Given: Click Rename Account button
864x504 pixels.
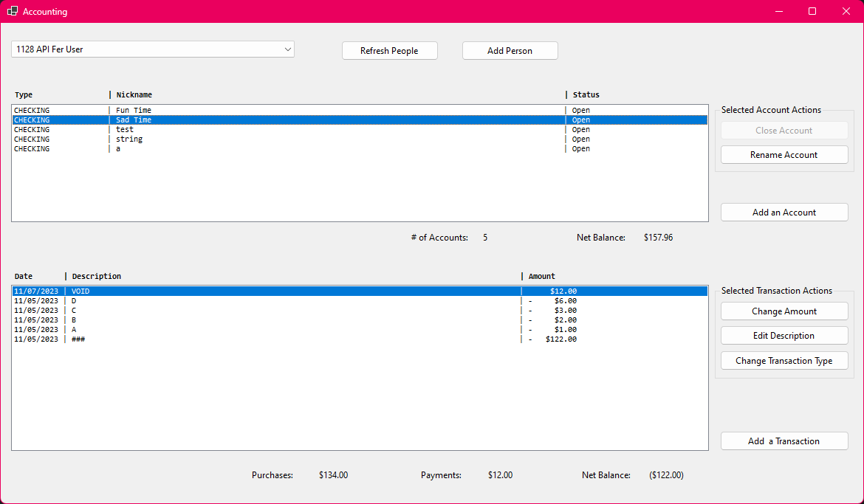Looking at the screenshot, I should coord(784,155).
